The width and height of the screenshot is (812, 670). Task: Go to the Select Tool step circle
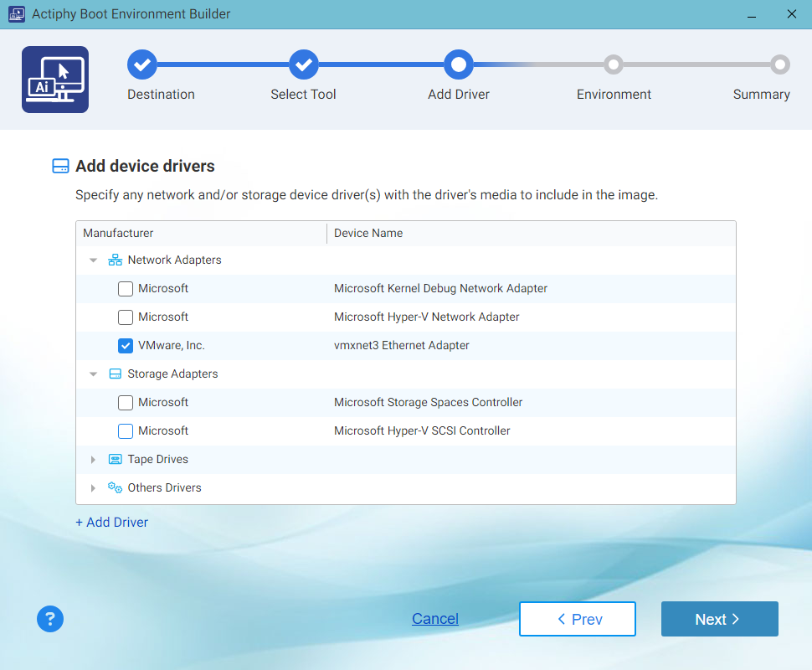(x=304, y=64)
